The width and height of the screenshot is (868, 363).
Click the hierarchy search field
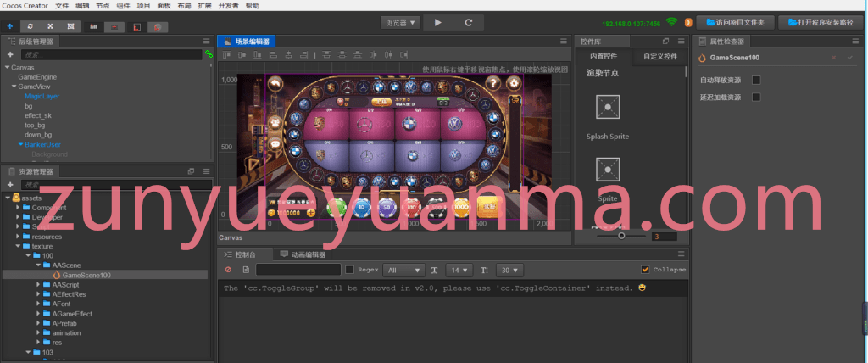tap(111, 54)
